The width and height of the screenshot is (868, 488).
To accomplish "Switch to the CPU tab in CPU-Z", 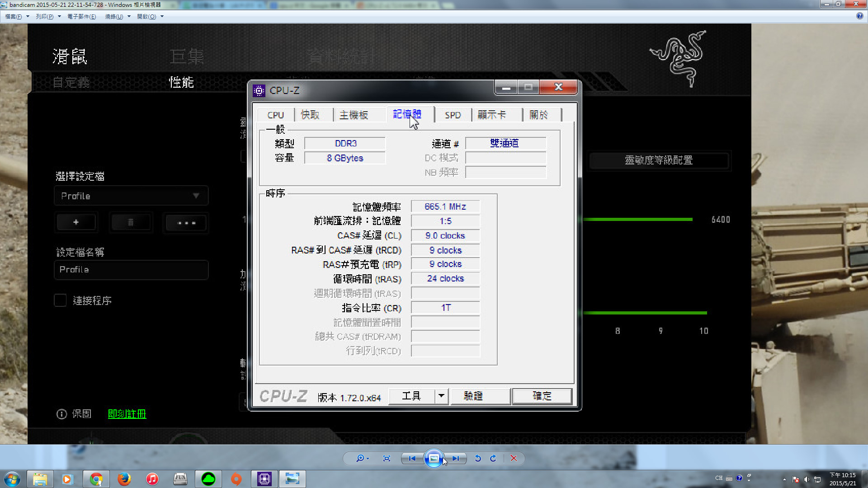I will 275,115.
